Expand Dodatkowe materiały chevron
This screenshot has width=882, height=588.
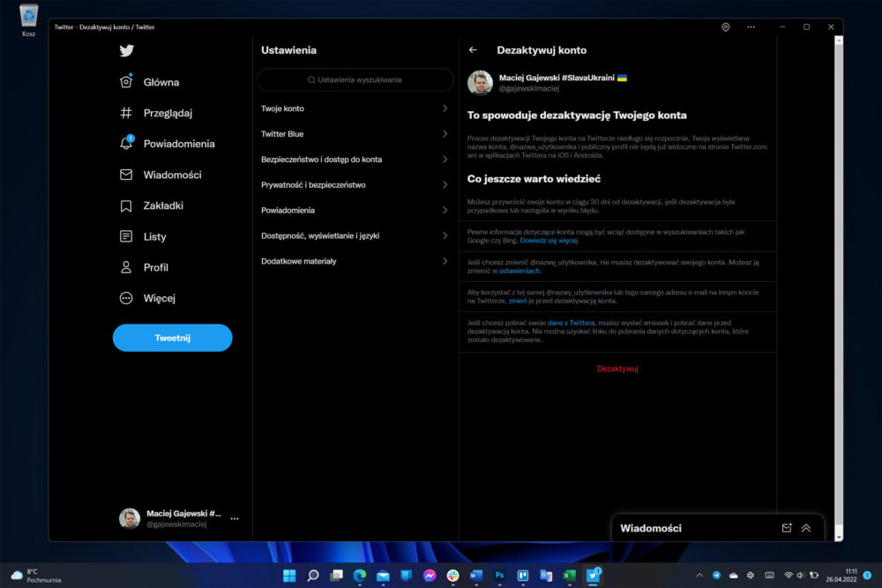click(x=445, y=261)
